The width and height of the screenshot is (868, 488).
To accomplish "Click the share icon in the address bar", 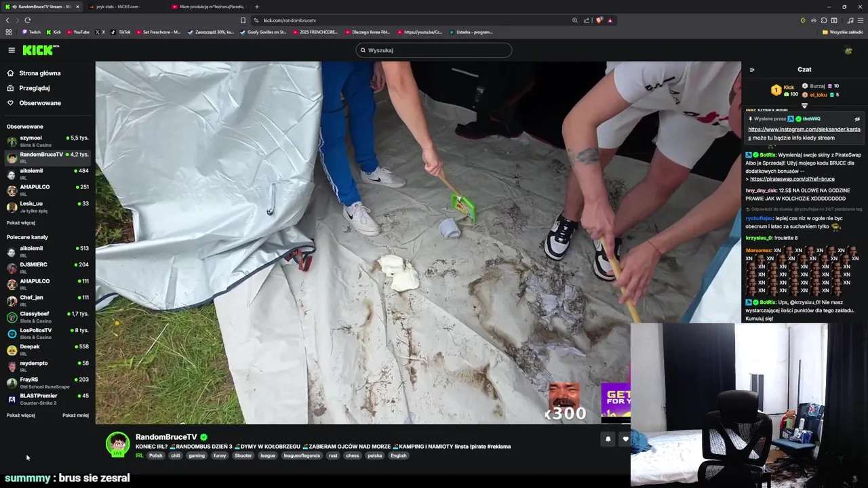I will point(587,20).
